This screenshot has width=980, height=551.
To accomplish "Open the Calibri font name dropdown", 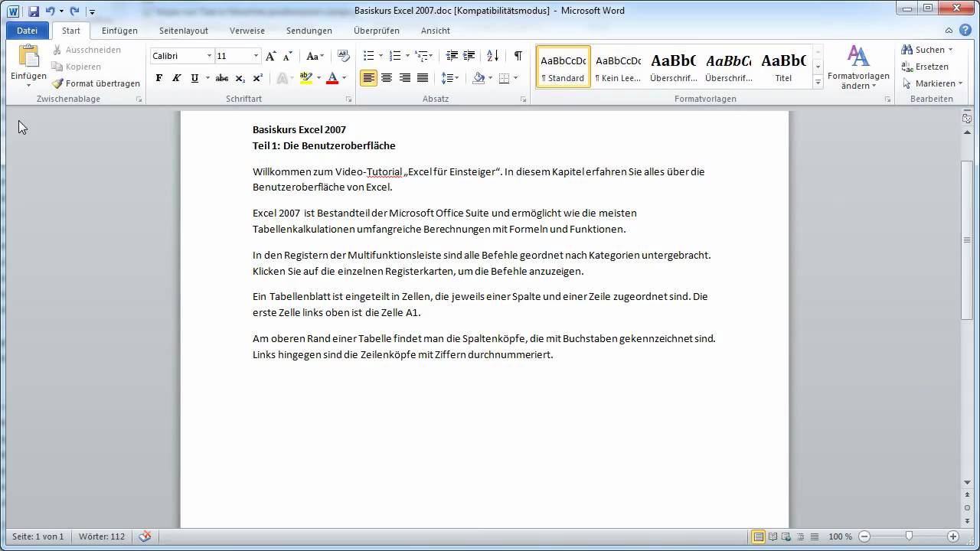I will point(209,56).
